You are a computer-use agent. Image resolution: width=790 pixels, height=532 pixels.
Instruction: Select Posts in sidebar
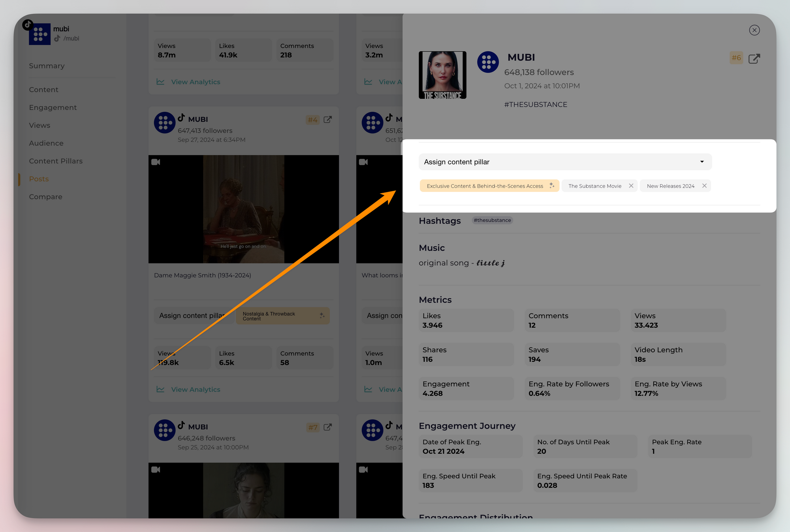(39, 179)
